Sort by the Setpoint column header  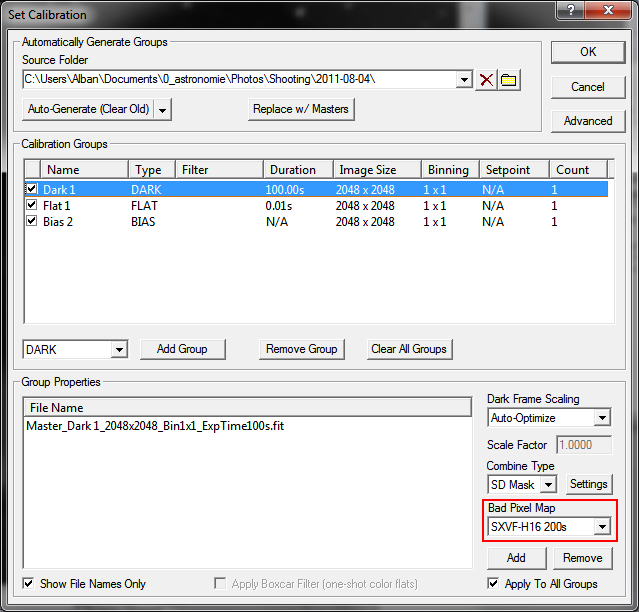click(514, 170)
